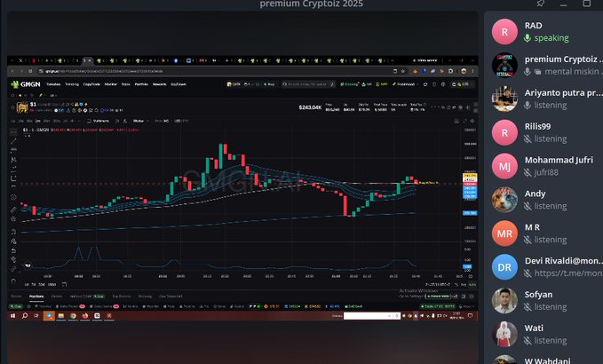Open the MCap/Price display dropdown
The image size is (603, 364).
[x=161, y=121]
